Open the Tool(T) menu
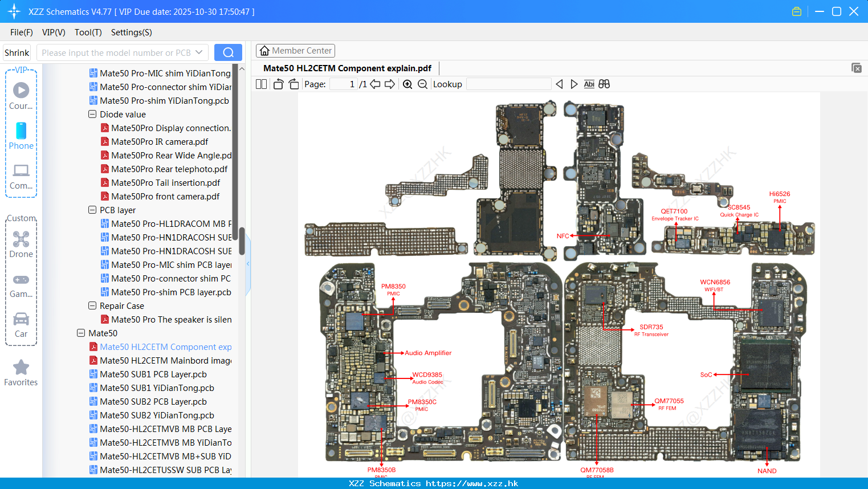The image size is (868, 489). point(88,32)
